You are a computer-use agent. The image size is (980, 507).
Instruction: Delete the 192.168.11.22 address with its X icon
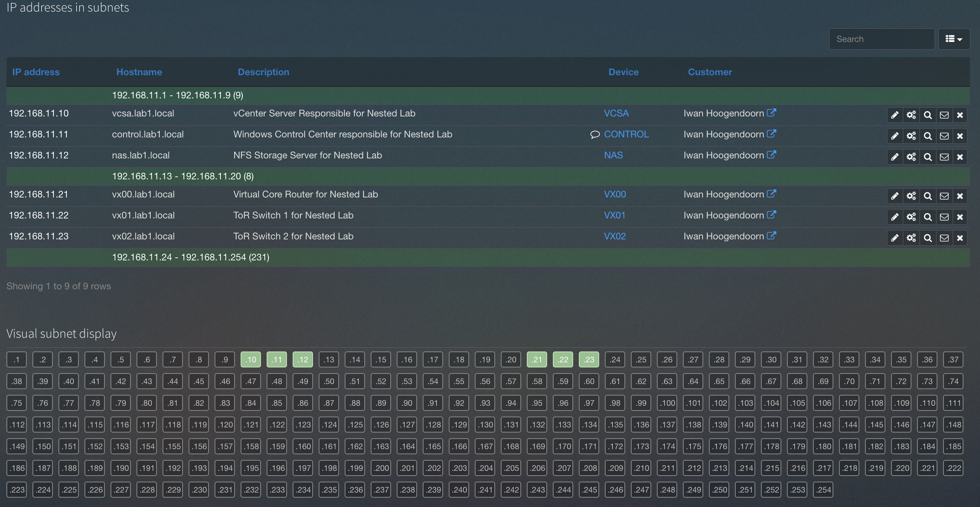point(960,217)
